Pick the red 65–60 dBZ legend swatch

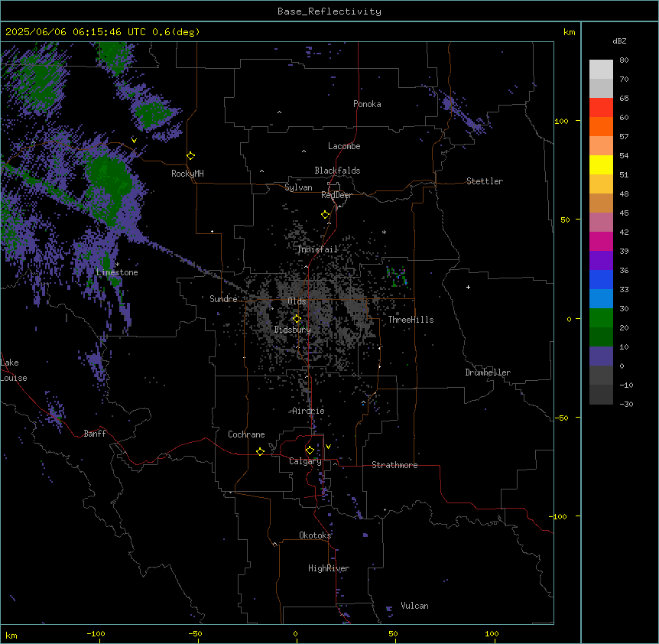click(x=601, y=107)
